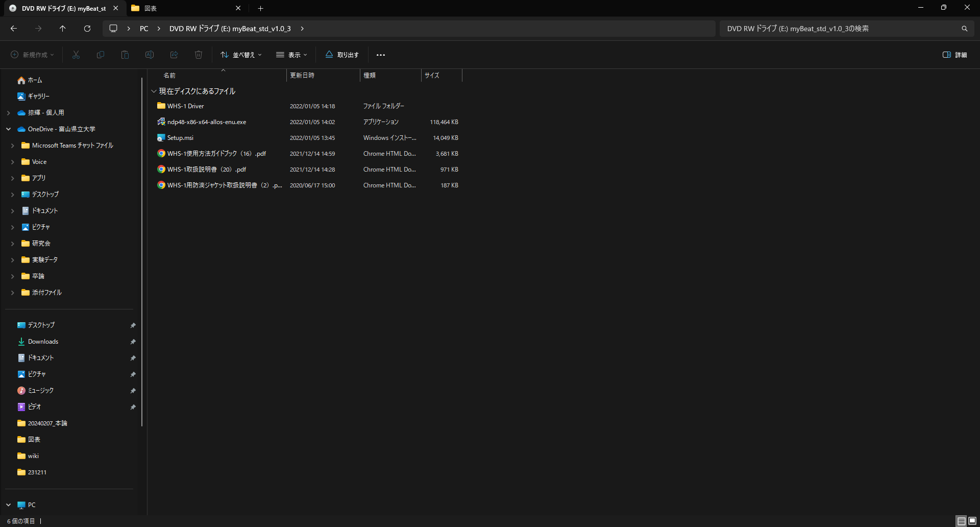Sort by the サイズ column header
Image resolution: width=980 pixels, height=527 pixels.
pos(432,76)
